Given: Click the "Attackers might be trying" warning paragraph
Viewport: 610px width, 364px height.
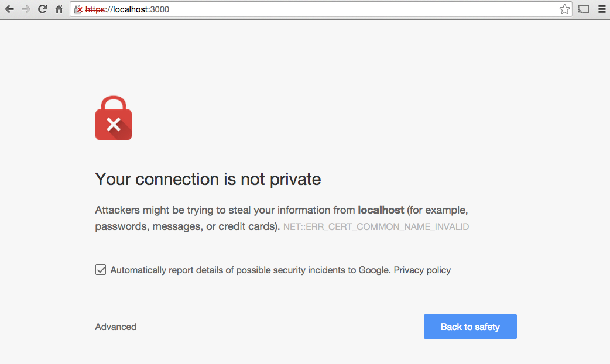Looking at the screenshot, I should tap(225, 210).
